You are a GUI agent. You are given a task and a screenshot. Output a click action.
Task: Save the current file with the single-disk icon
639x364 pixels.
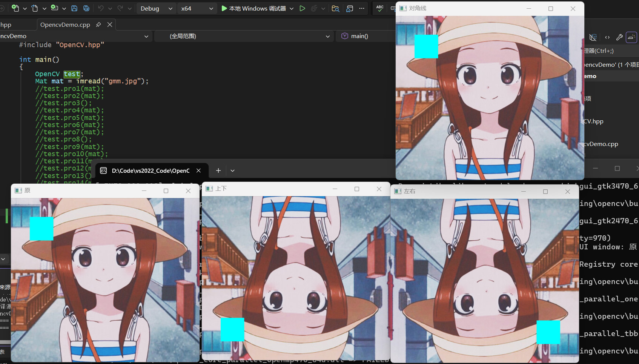(74, 8)
